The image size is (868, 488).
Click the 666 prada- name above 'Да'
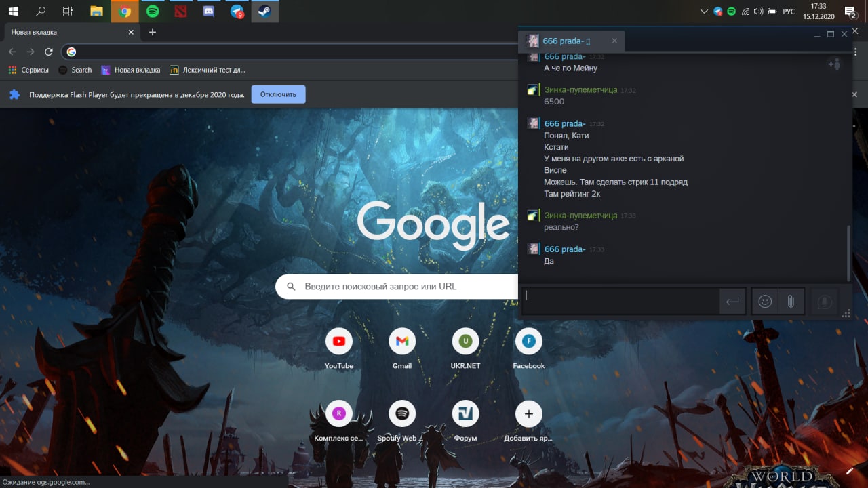click(x=564, y=249)
